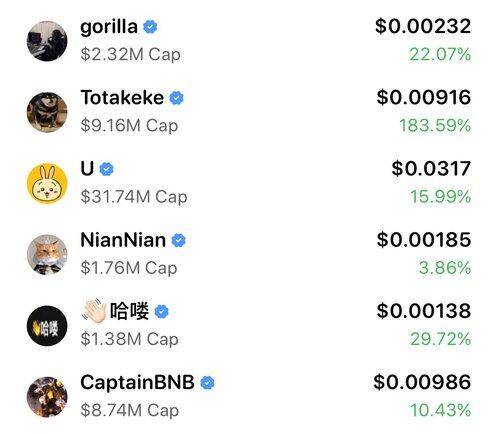Select the 29.72% change for 哈喽
Image resolution: width=500 pixels, height=434 pixels.
(x=440, y=339)
